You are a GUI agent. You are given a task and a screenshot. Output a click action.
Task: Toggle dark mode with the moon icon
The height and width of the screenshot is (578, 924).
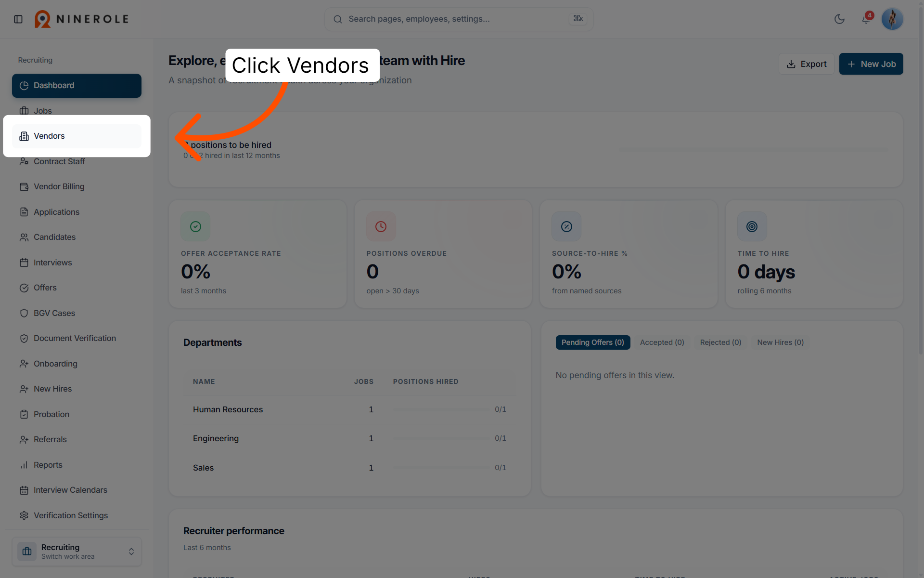(839, 19)
